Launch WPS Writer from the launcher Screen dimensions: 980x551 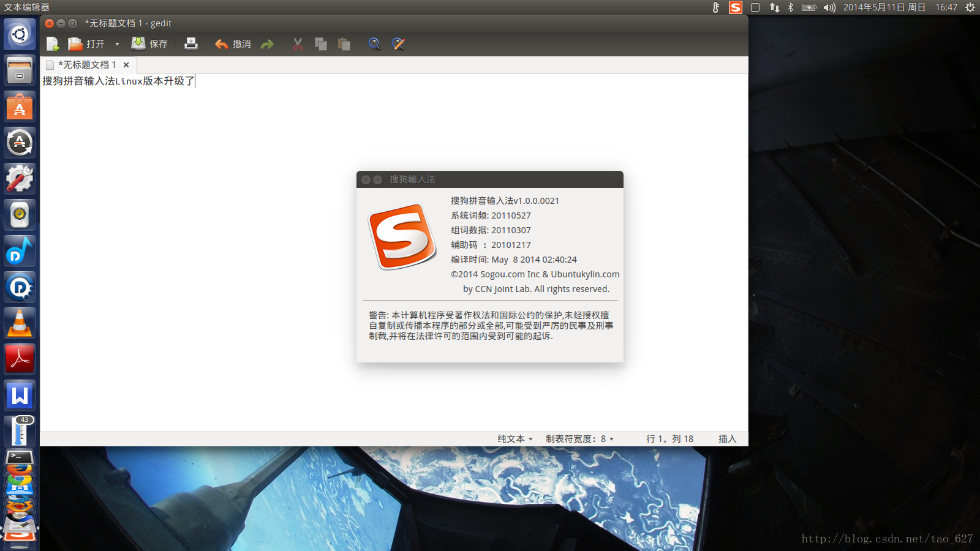(x=20, y=395)
